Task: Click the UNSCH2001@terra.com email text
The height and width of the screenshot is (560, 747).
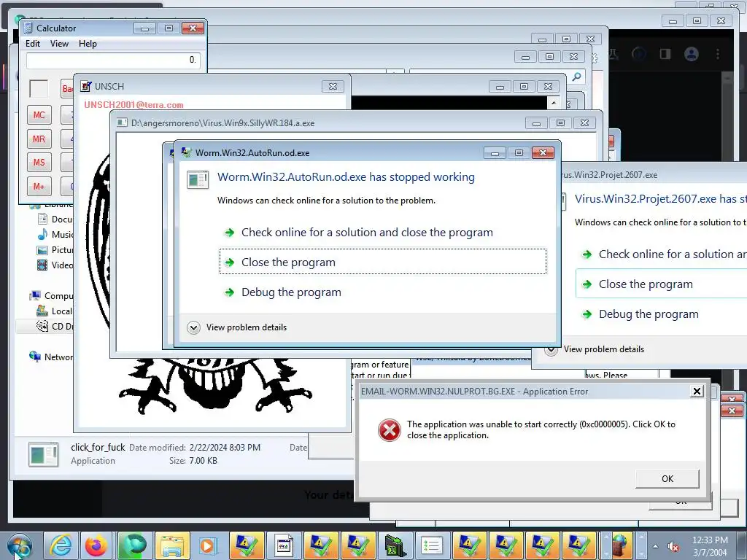Action: coord(134,105)
